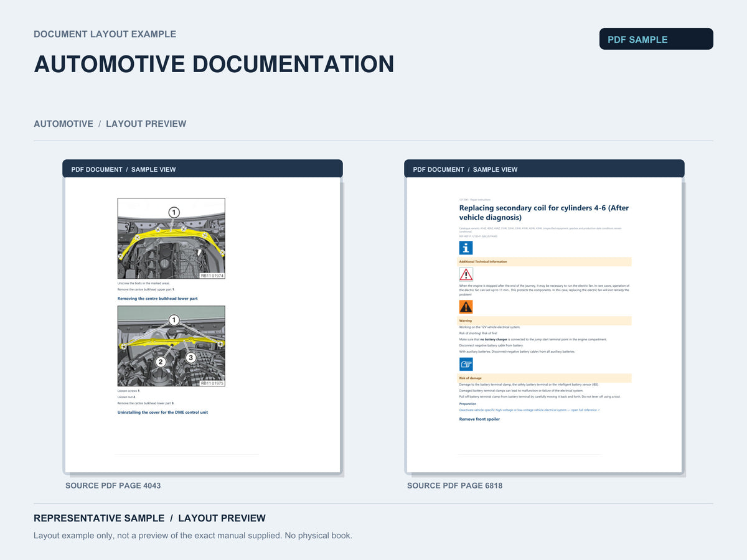Click the 'Loosen nut 2.' instruction
The height and width of the screenshot is (560, 747).
click(126, 397)
